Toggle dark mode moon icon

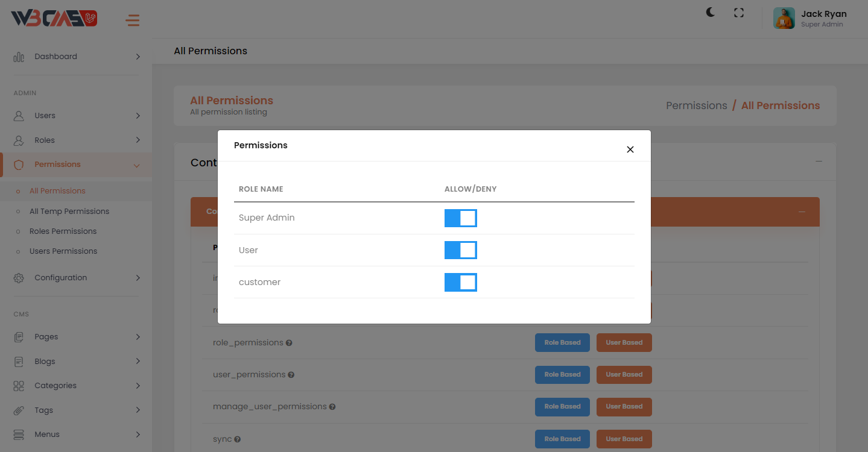(711, 13)
